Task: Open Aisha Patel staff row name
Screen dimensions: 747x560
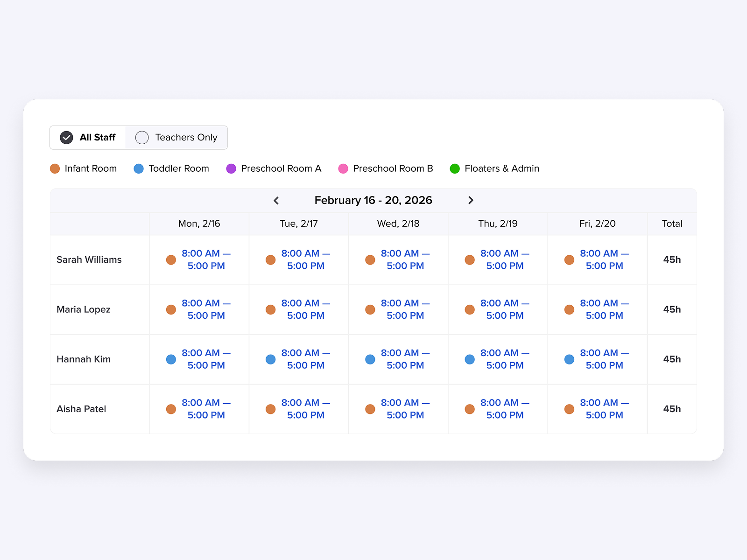Action: [81, 409]
